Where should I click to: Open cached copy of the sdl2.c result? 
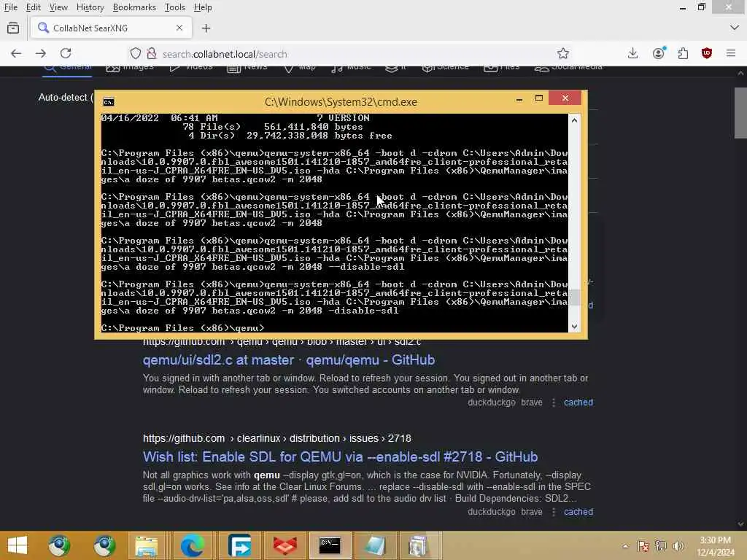point(578,402)
